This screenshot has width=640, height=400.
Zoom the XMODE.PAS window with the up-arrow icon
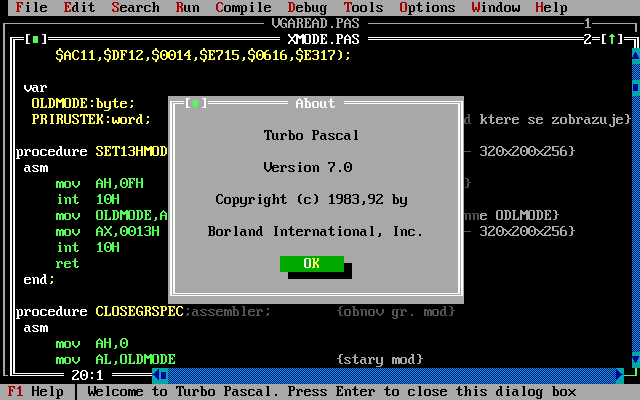click(x=612, y=39)
